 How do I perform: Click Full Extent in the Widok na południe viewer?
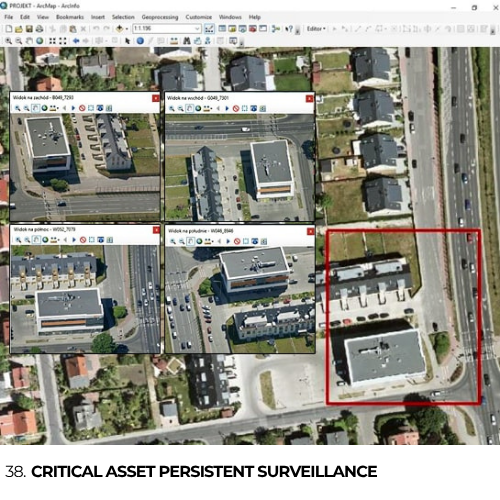(199, 241)
